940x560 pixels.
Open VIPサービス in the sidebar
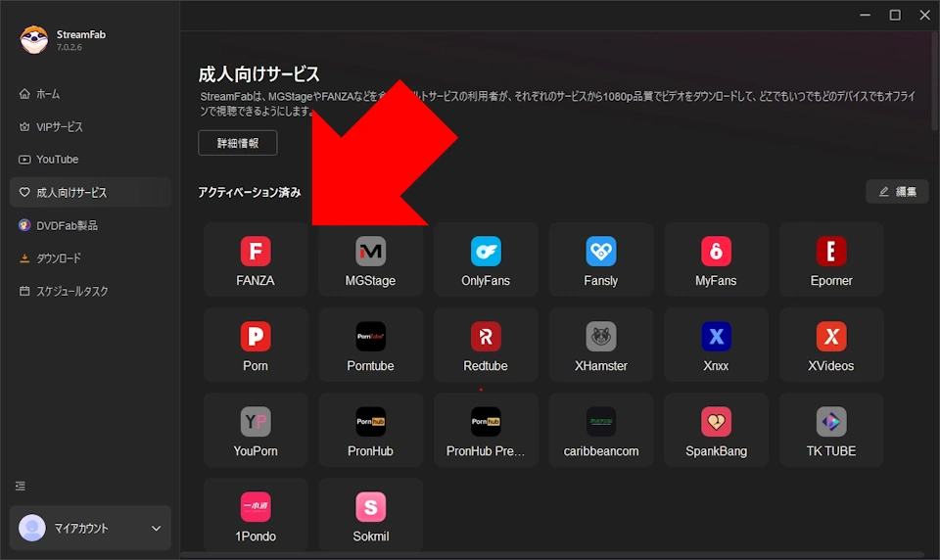[90, 127]
